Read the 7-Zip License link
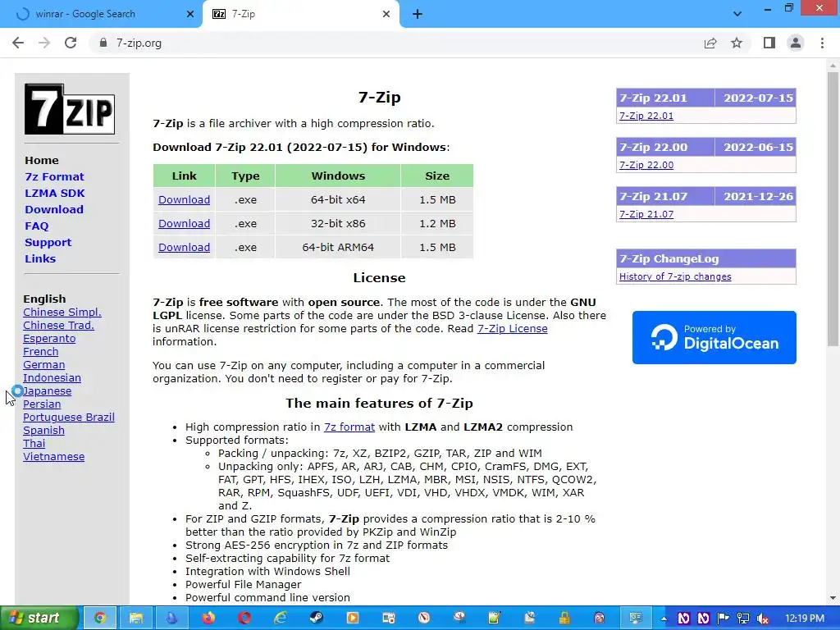 (x=512, y=328)
